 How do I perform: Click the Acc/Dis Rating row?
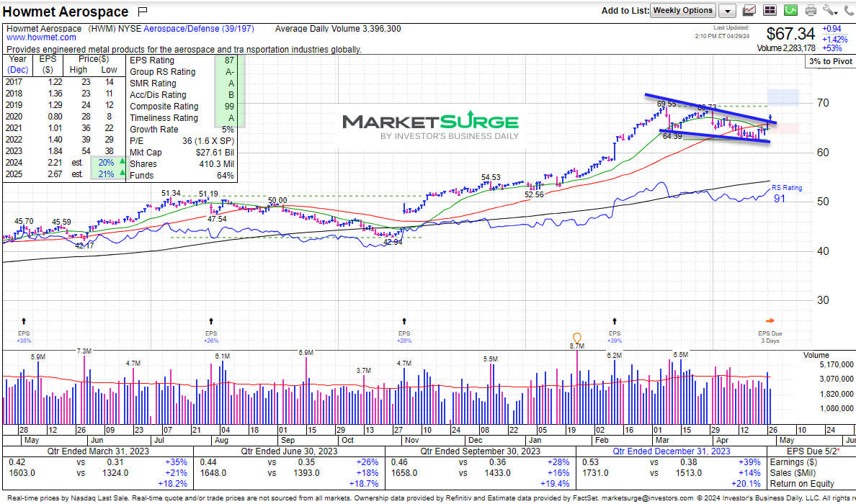click(x=182, y=95)
